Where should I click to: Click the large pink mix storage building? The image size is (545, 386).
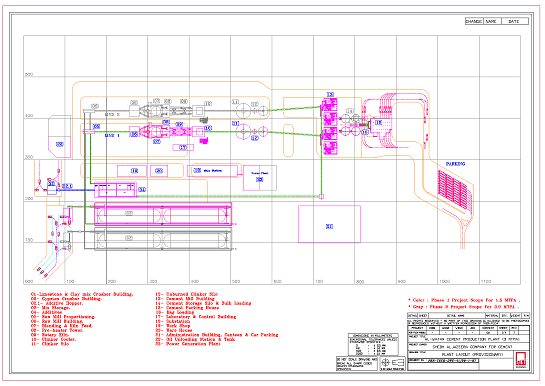[163, 215]
